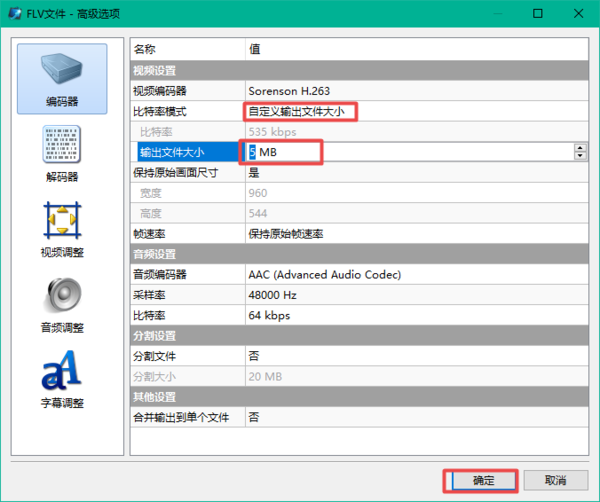This screenshot has height=502, width=600.
Task: Toggle 合并输出到单个文件 value 否
Action: (x=416, y=417)
